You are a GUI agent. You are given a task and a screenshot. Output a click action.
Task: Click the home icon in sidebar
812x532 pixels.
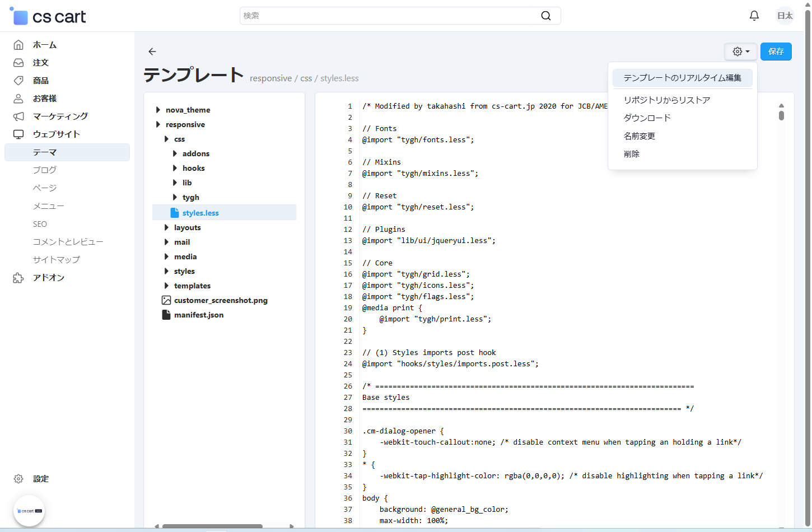[x=18, y=45]
